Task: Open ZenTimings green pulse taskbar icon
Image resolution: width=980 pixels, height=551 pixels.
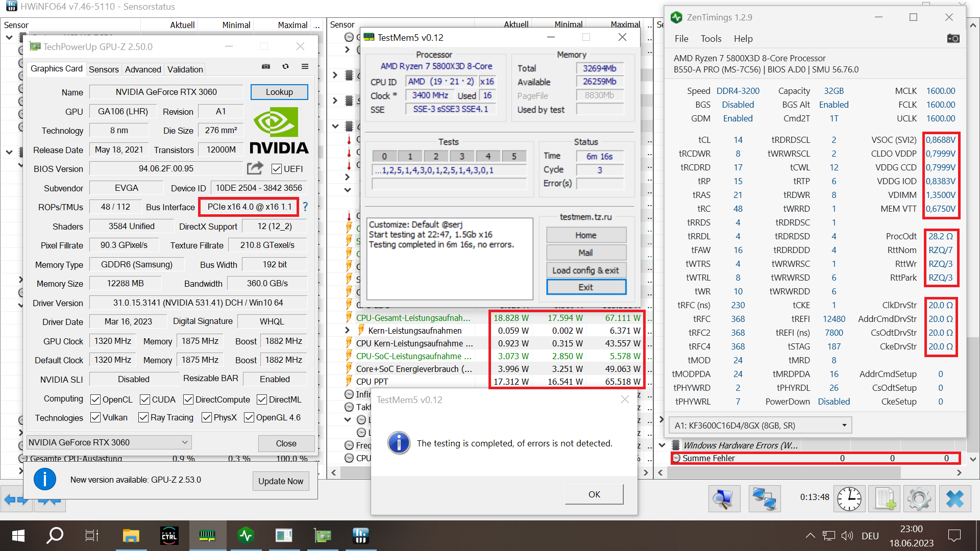Action: (246, 536)
